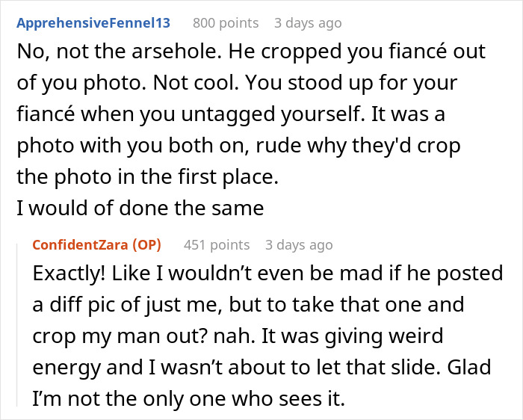
Task: Click the 'I would of done the same' line
Action: [x=140, y=207]
